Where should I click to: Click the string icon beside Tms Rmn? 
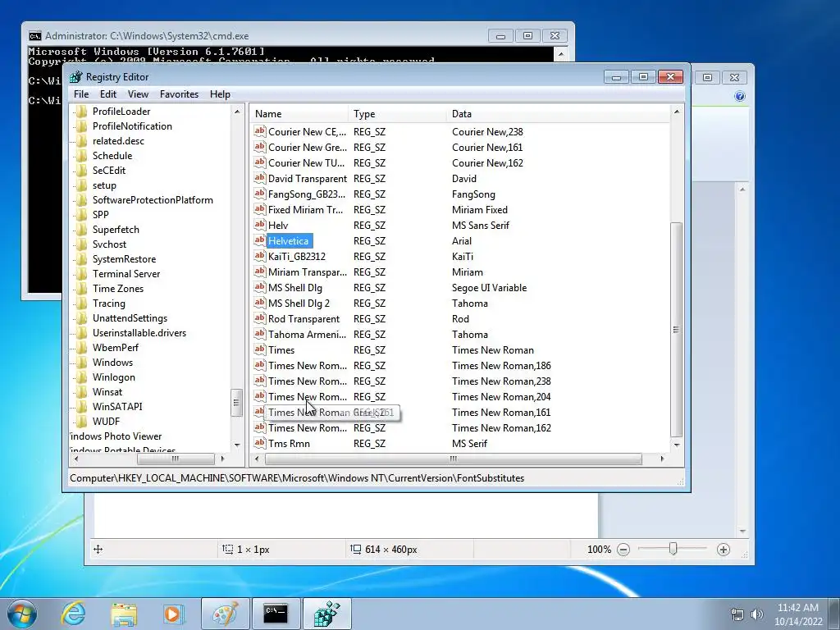[260, 442]
